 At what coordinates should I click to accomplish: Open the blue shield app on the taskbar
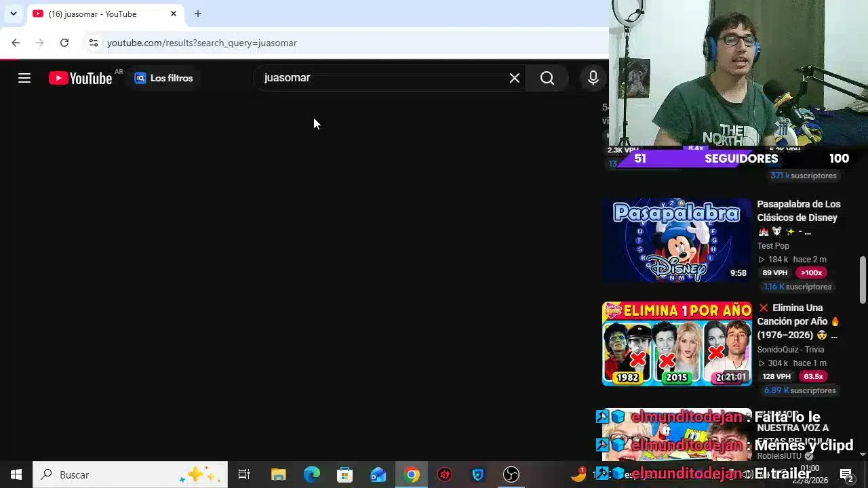click(478, 474)
